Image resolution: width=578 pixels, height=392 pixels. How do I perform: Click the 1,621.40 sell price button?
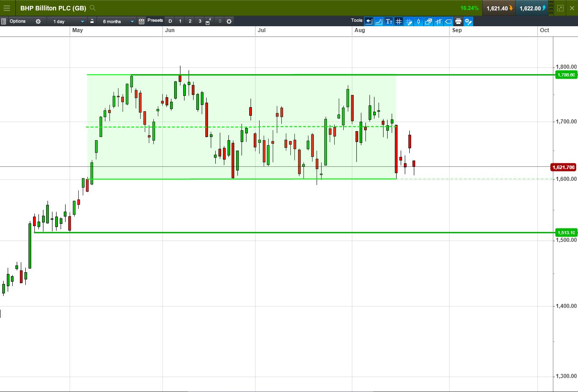point(499,8)
